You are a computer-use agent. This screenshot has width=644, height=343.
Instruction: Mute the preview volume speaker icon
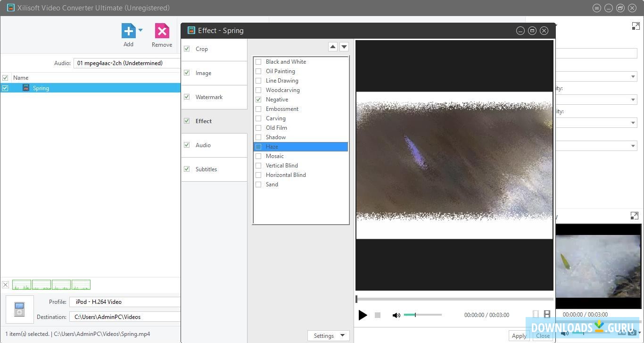pyautogui.click(x=396, y=315)
